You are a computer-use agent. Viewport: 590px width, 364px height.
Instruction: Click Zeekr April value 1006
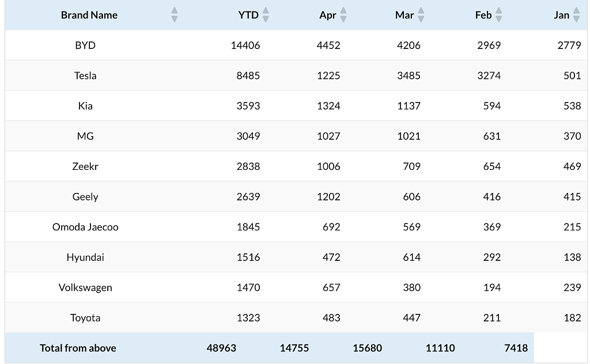(x=328, y=166)
